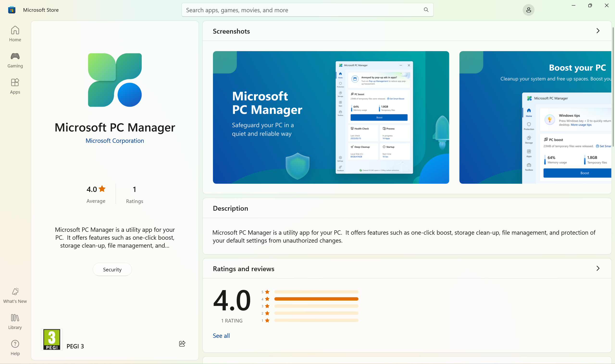The image size is (615, 364).
Task: Expand Screenshots section with chevron
Action: pyautogui.click(x=598, y=31)
